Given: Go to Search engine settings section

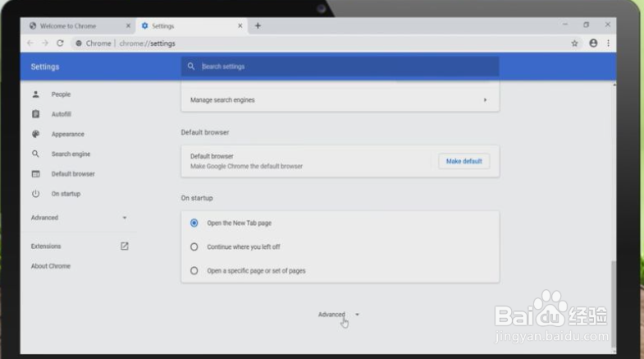Looking at the screenshot, I should coord(71,154).
